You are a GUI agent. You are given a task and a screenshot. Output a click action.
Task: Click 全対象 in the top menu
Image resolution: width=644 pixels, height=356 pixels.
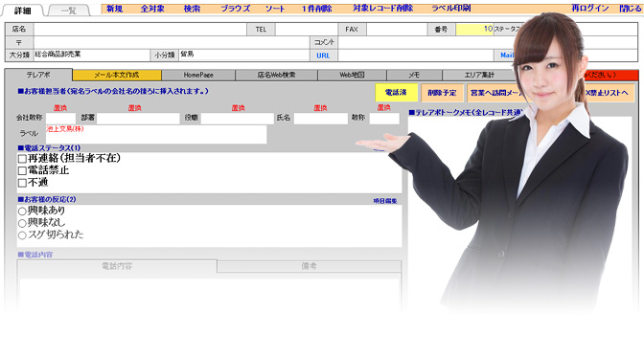coord(152,9)
